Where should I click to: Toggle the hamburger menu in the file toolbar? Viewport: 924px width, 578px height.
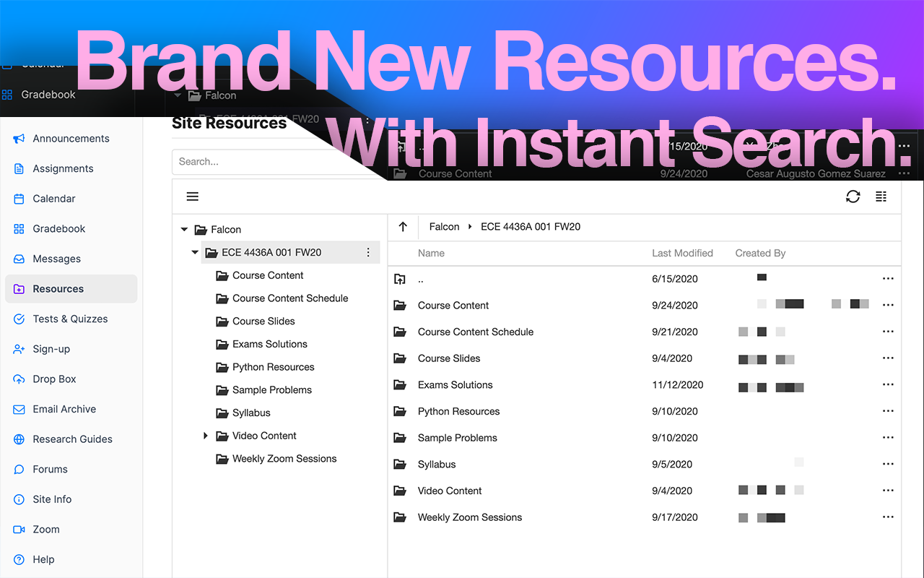point(192,197)
